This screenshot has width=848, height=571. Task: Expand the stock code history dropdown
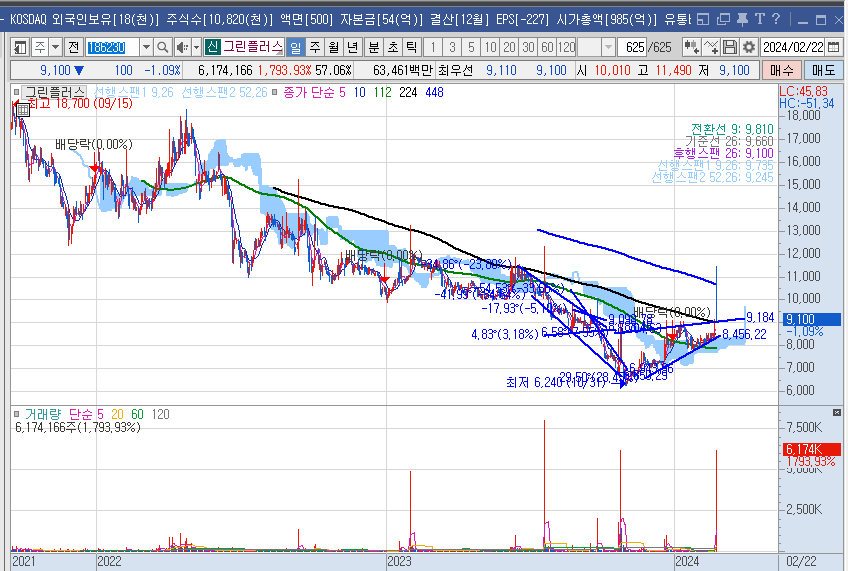(x=146, y=48)
